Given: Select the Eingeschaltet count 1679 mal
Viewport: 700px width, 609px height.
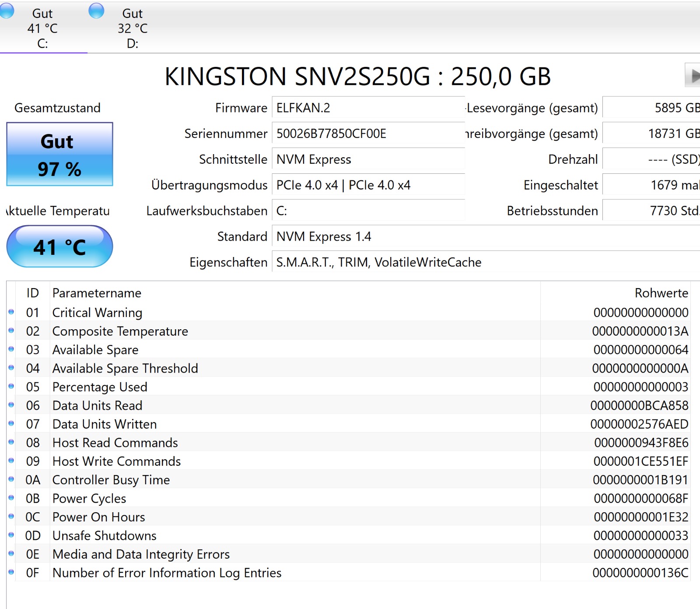Looking at the screenshot, I should pyautogui.click(x=651, y=185).
